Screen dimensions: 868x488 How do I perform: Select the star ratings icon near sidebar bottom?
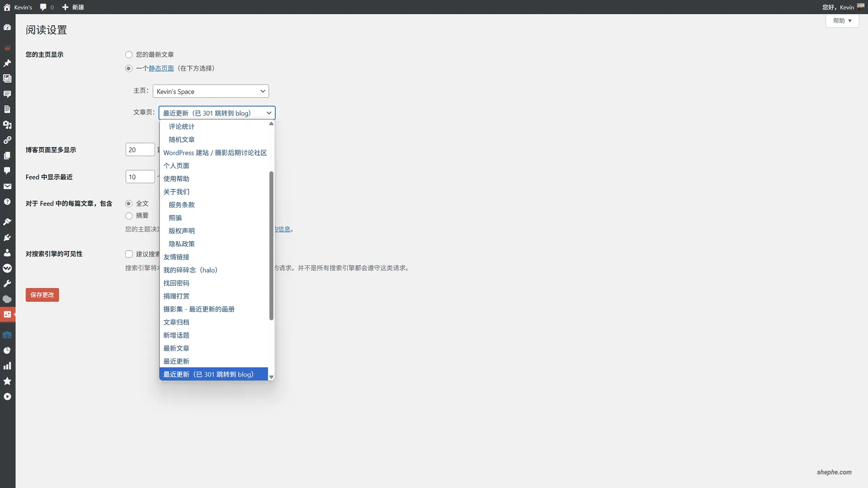click(x=7, y=381)
